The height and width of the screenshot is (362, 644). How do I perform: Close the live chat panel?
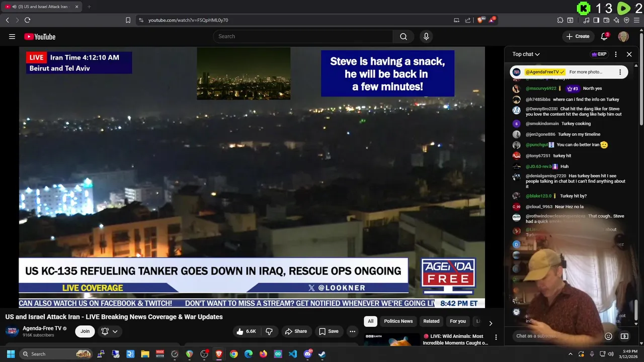coord(629,54)
